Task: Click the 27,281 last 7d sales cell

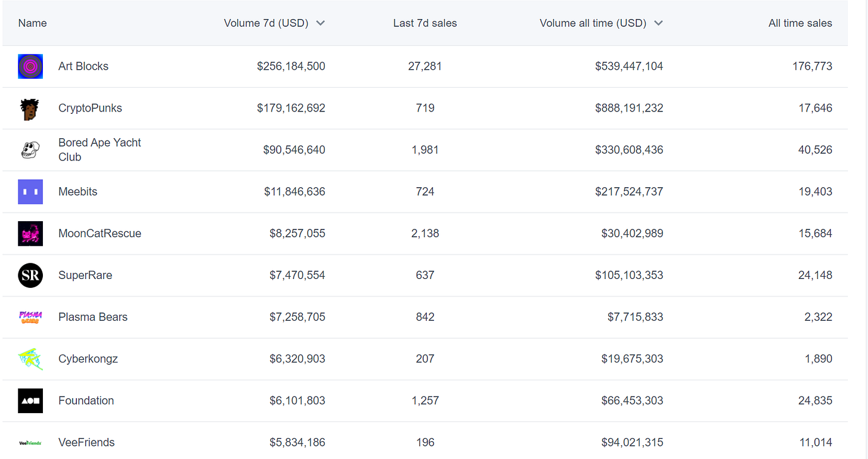Action: [425, 66]
